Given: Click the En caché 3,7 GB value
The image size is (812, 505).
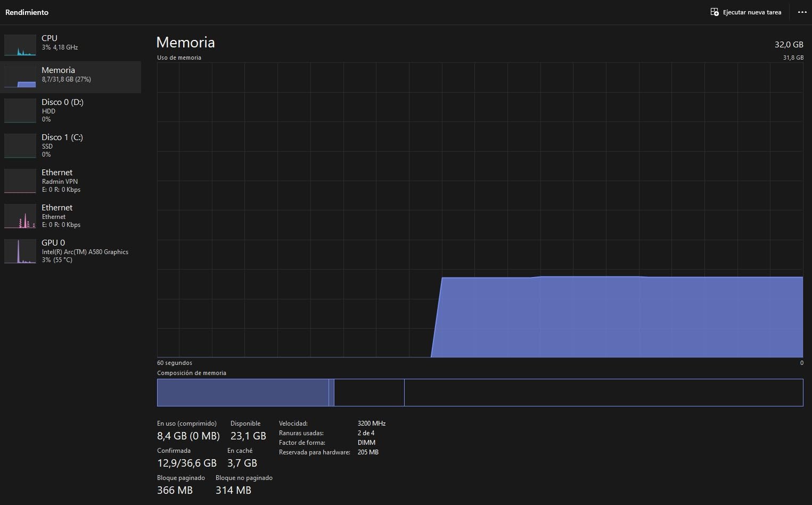Looking at the screenshot, I should click(242, 463).
